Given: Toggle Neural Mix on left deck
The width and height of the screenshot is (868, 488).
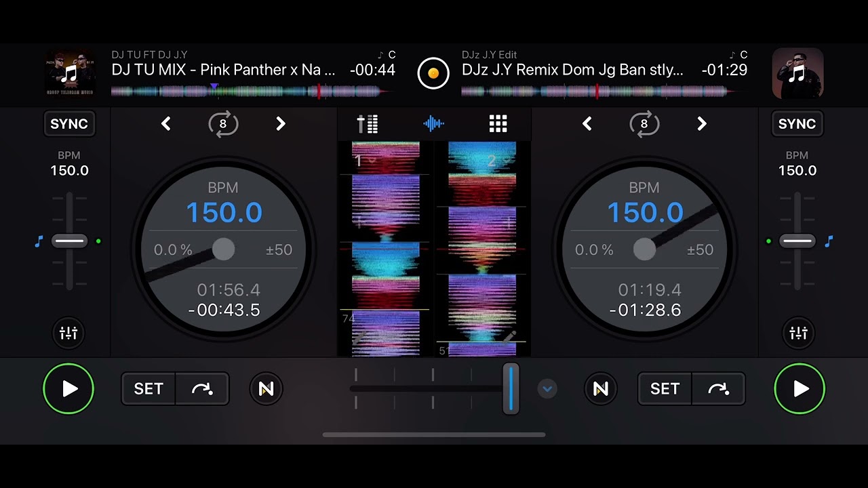Looking at the screenshot, I should [266, 389].
